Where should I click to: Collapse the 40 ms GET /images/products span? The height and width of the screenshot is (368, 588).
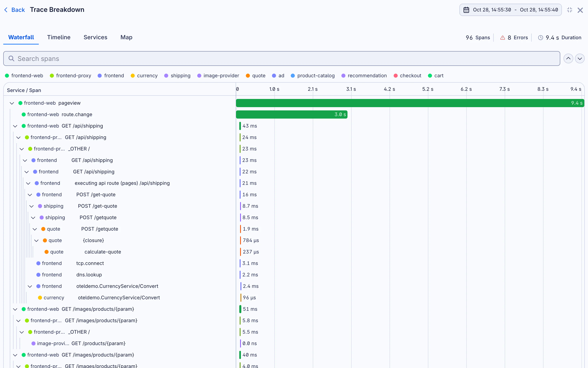15,355
